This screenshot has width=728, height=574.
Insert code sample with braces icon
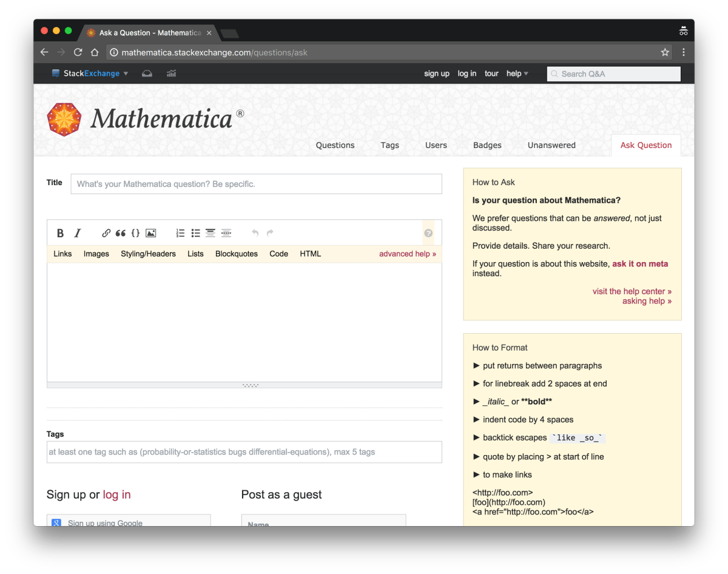(135, 233)
